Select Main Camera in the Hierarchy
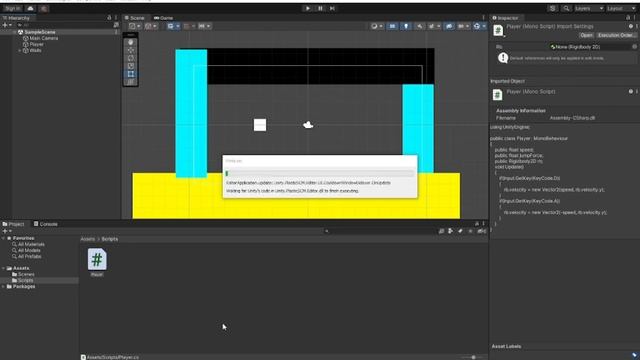 (43, 38)
